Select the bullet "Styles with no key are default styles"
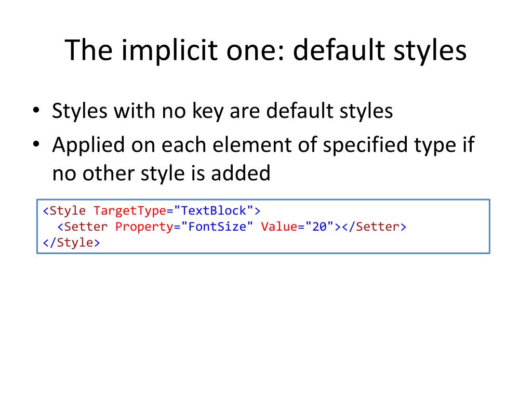532x399 pixels. point(222,111)
